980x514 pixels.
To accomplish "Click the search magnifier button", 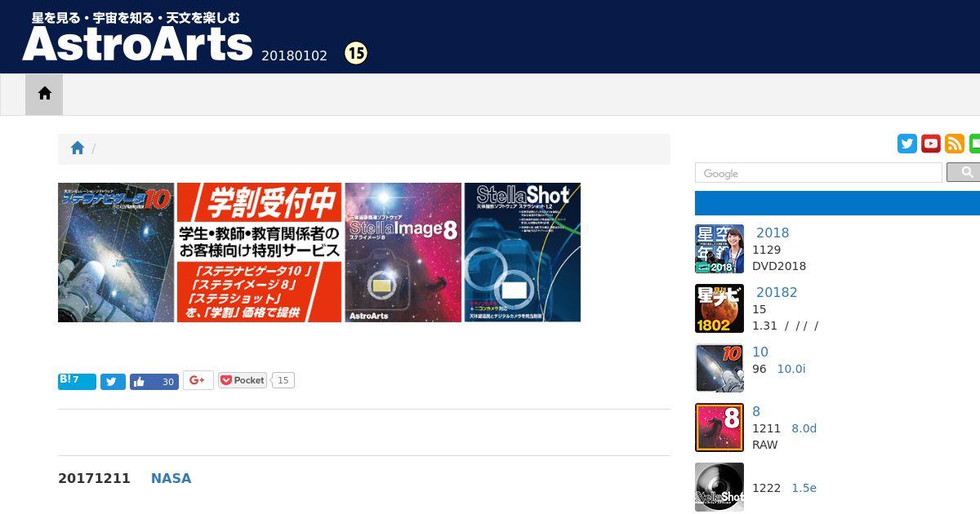I will (964, 172).
